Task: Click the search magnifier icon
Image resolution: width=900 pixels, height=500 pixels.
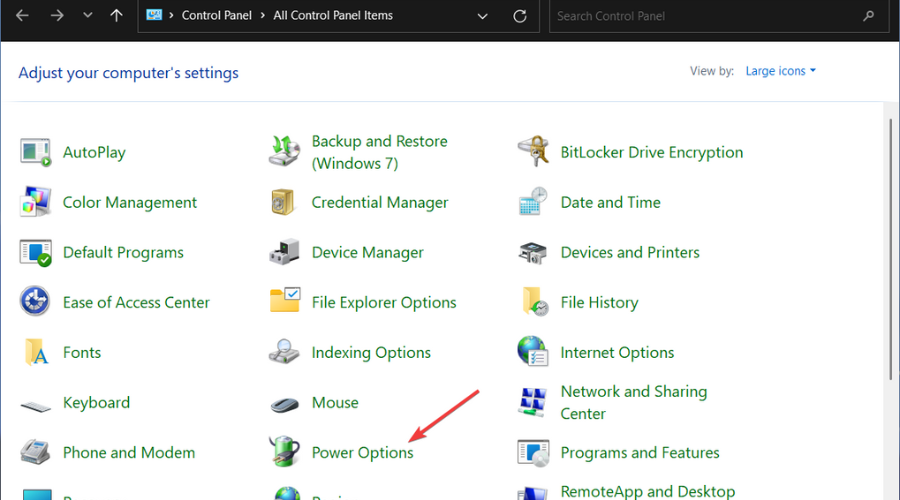Action: [868, 16]
